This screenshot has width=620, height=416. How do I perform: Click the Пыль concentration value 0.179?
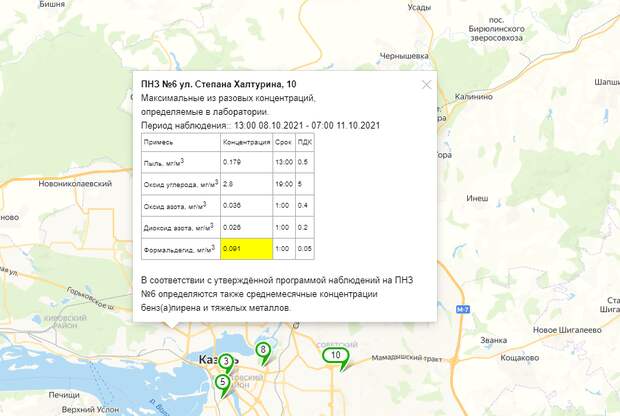(x=233, y=161)
